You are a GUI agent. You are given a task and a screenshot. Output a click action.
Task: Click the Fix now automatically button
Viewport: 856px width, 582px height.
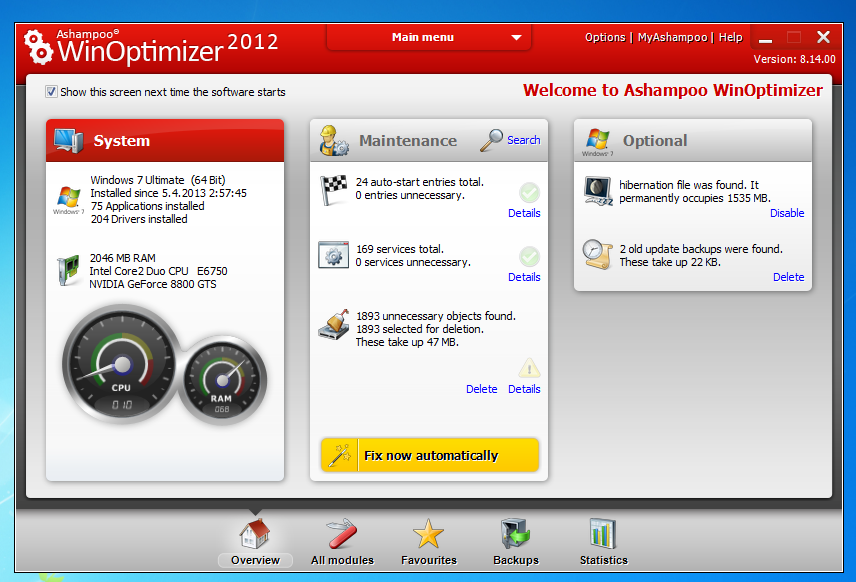[430, 455]
